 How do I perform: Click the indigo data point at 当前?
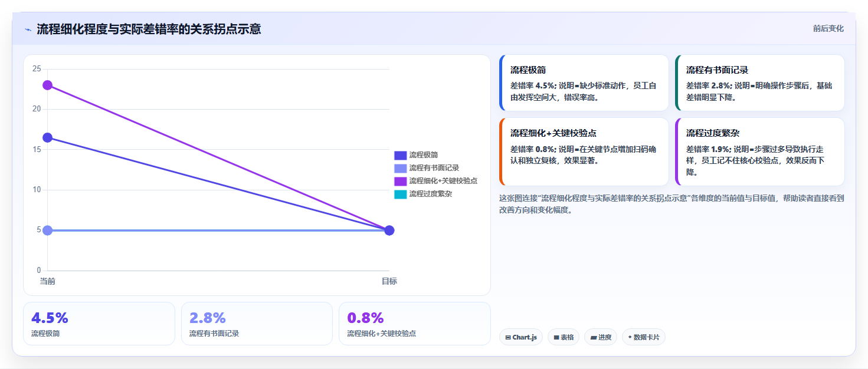(x=47, y=138)
